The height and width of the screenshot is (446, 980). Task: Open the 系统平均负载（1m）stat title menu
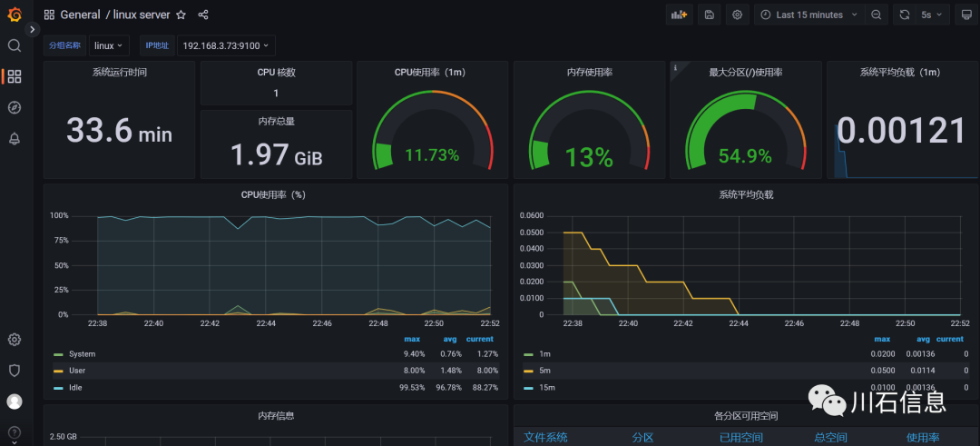click(903, 73)
